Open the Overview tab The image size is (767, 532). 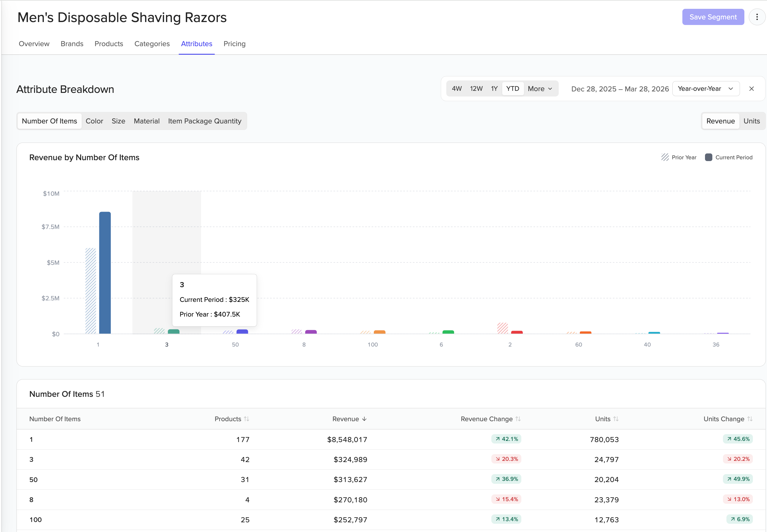pos(34,44)
